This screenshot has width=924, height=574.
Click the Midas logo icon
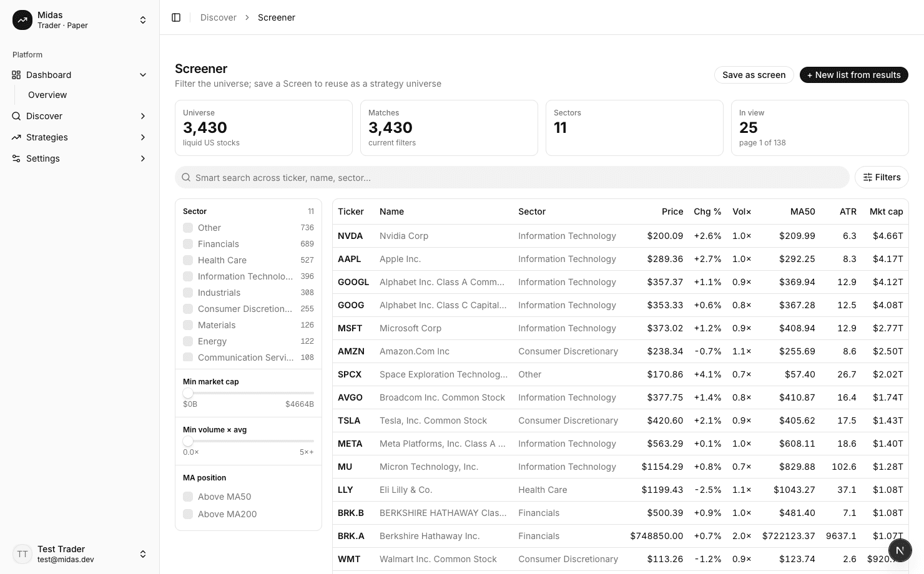(x=22, y=20)
